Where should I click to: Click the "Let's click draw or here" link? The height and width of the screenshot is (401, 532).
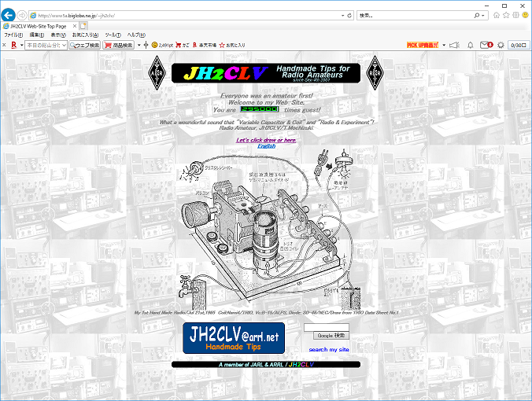[x=266, y=140]
